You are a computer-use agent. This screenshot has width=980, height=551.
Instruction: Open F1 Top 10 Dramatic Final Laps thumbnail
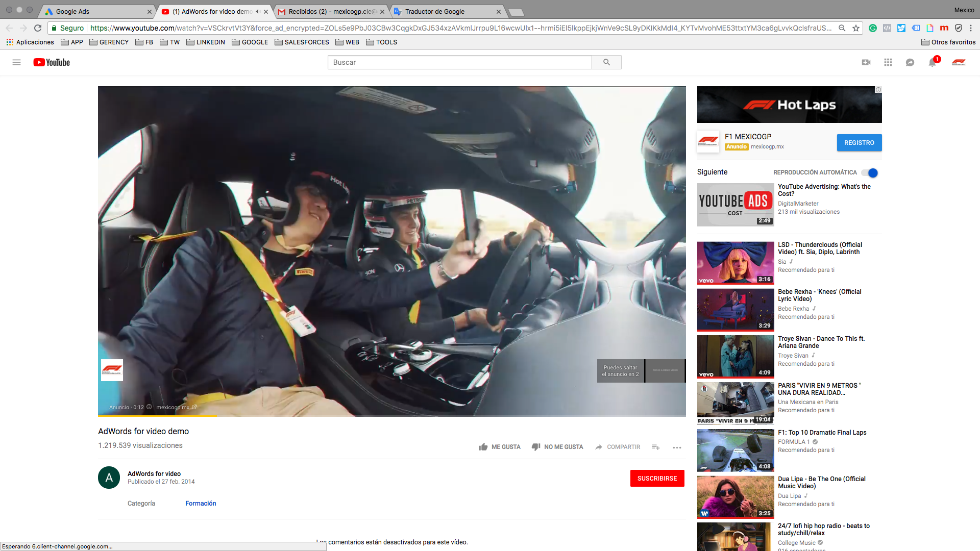(x=736, y=450)
